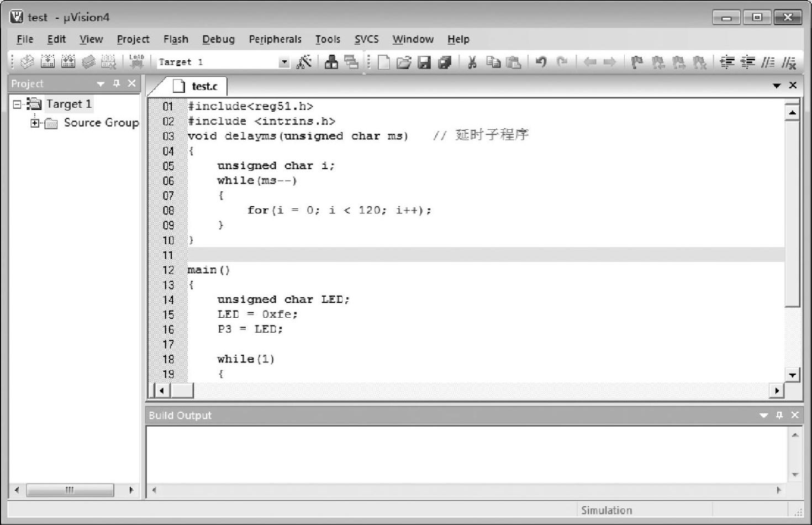
Task: Save the current file with the floppy icon
Action: pos(424,62)
